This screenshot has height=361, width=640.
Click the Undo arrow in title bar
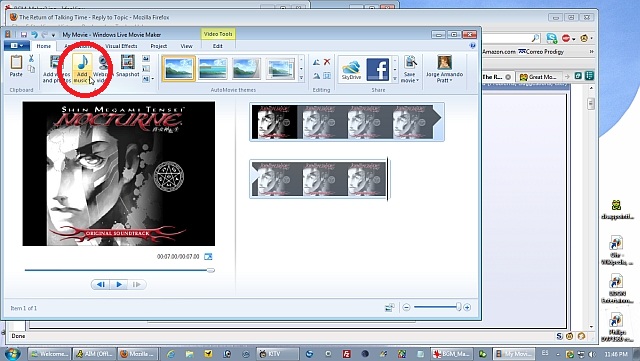34,35
